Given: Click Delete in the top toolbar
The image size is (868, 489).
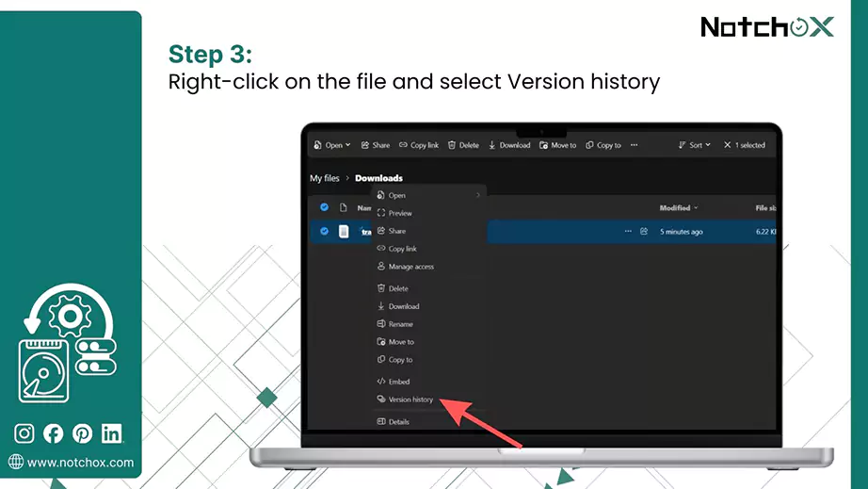Looking at the screenshot, I should tap(463, 145).
